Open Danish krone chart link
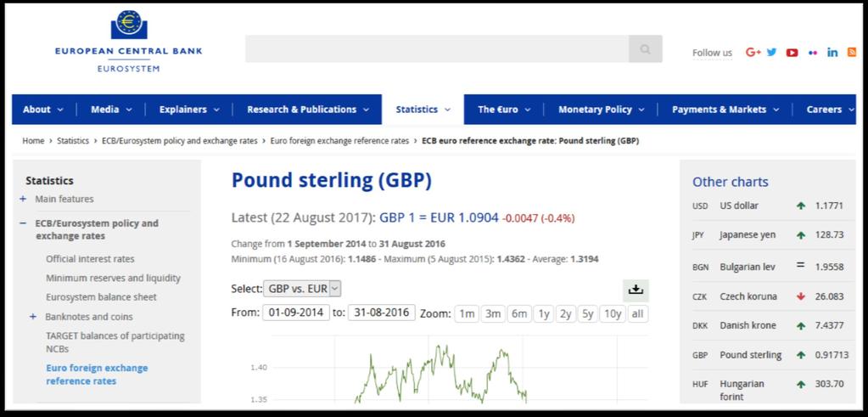Image resolution: width=868 pixels, height=417 pixels. click(x=748, y=325)
